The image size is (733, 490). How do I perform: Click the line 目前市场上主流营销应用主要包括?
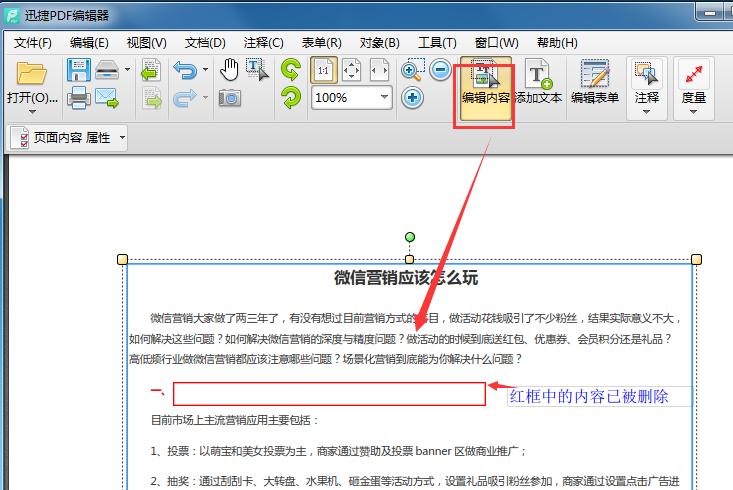235,420
